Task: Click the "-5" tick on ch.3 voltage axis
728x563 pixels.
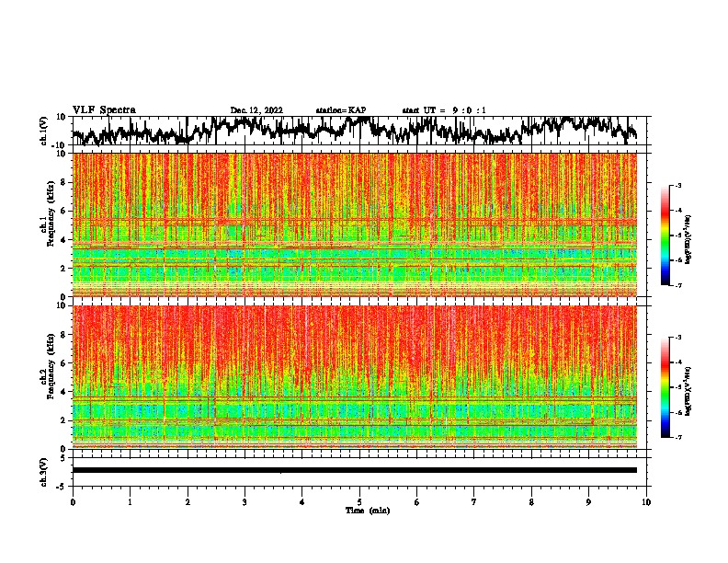Action: click(62, 487)
